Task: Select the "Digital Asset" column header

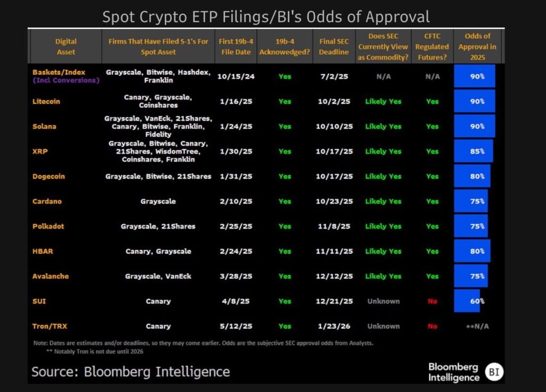Action: tap(66, 46)
